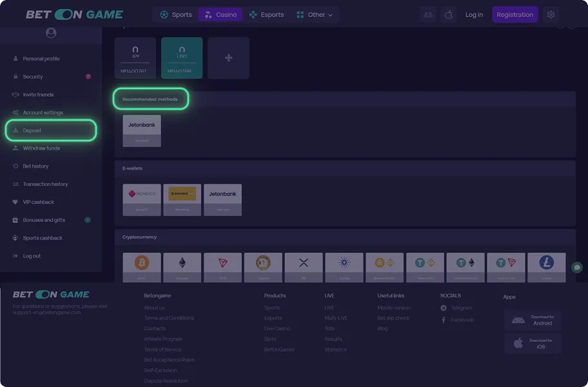The image size is (588, 387).
Task: Click the settings gear in header
Action: click(x=551, y=15)
